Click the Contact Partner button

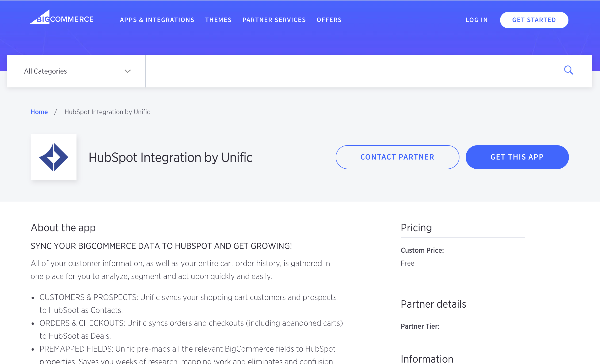(x=397, y=157)
